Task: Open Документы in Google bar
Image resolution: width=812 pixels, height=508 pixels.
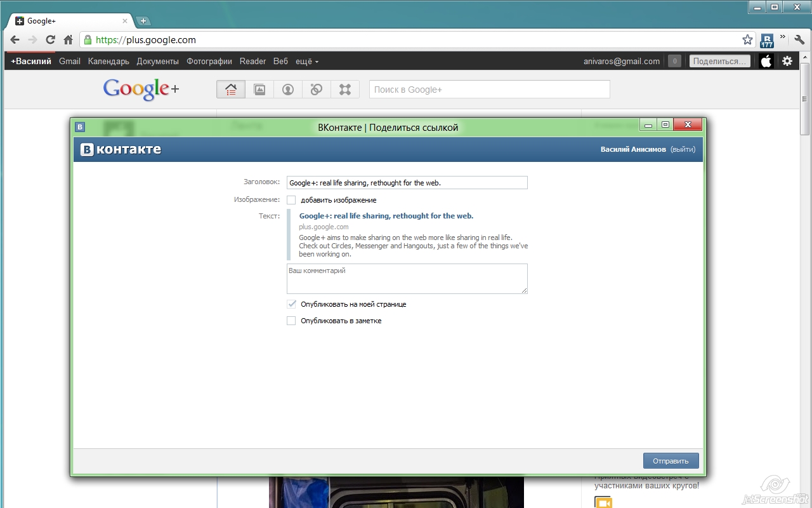Action: (158, 62)
